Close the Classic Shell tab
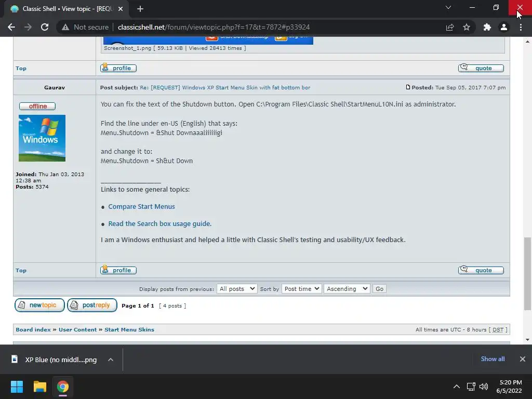 click(121, 9)
